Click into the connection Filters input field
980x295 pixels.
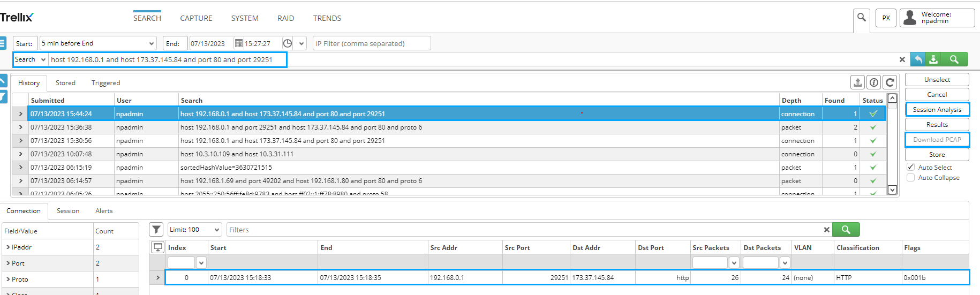point(525,230)
